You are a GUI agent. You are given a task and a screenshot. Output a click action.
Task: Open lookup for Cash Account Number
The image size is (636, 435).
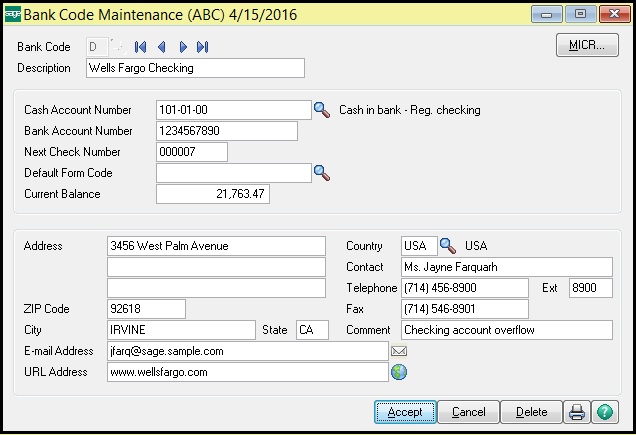coord(322,110)
